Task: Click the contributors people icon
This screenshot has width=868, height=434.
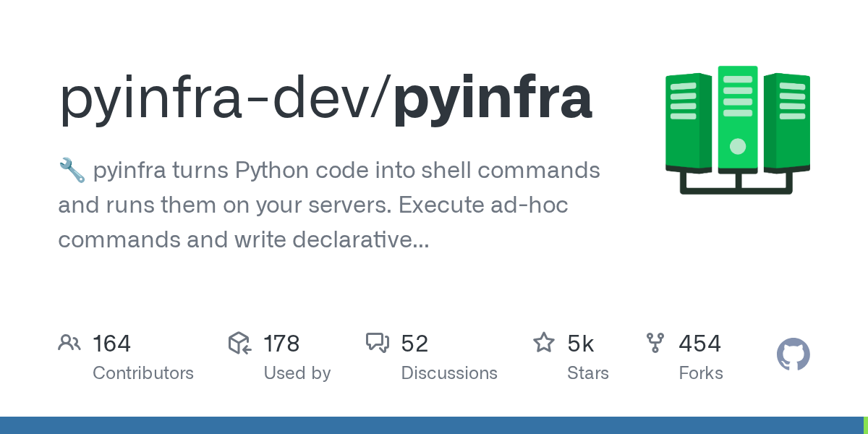Action: pos(69,343)
